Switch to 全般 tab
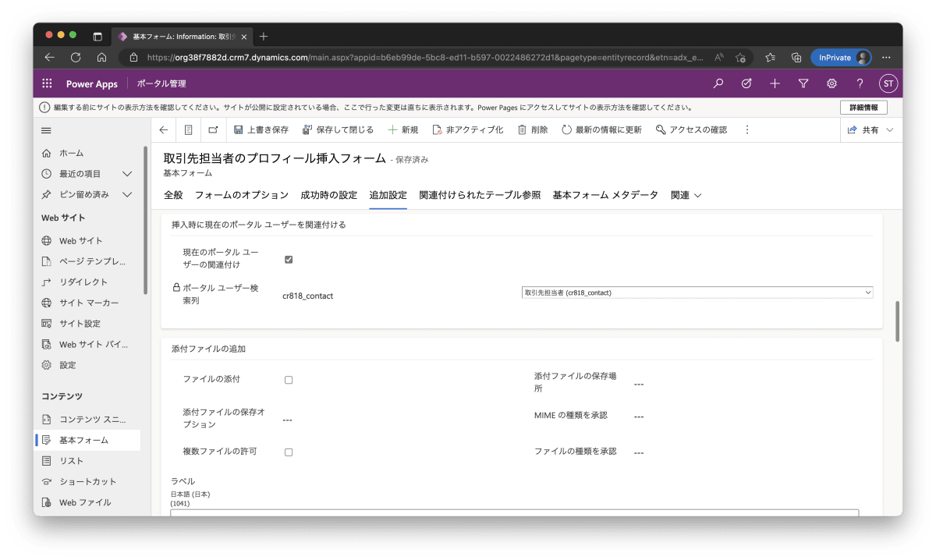 click(x=173, y=195)
